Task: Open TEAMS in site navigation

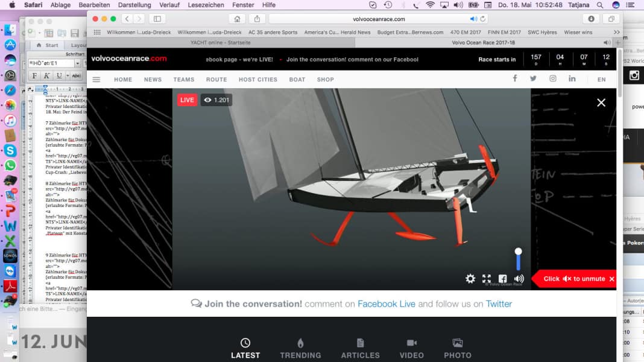Action: (183, 80)
